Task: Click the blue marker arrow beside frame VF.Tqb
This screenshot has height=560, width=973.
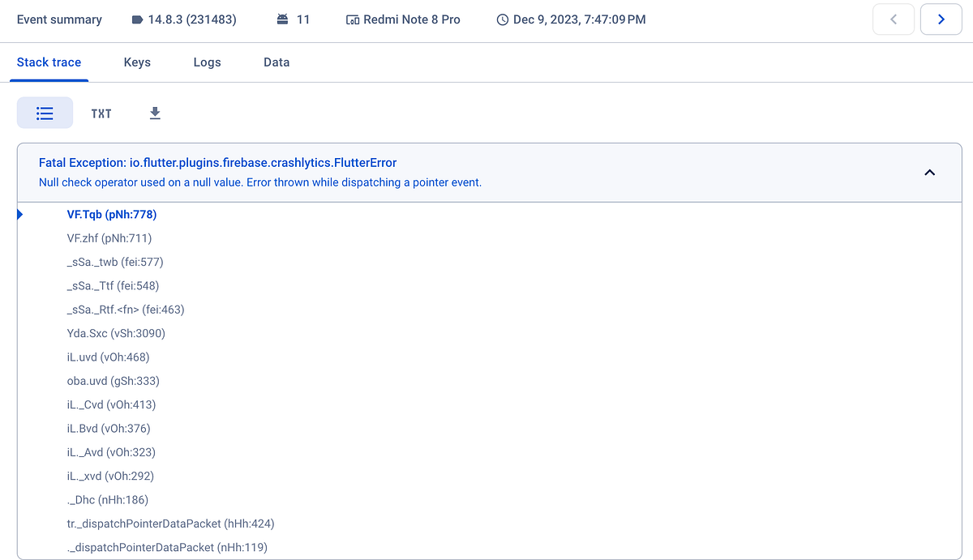Action: 19,214
